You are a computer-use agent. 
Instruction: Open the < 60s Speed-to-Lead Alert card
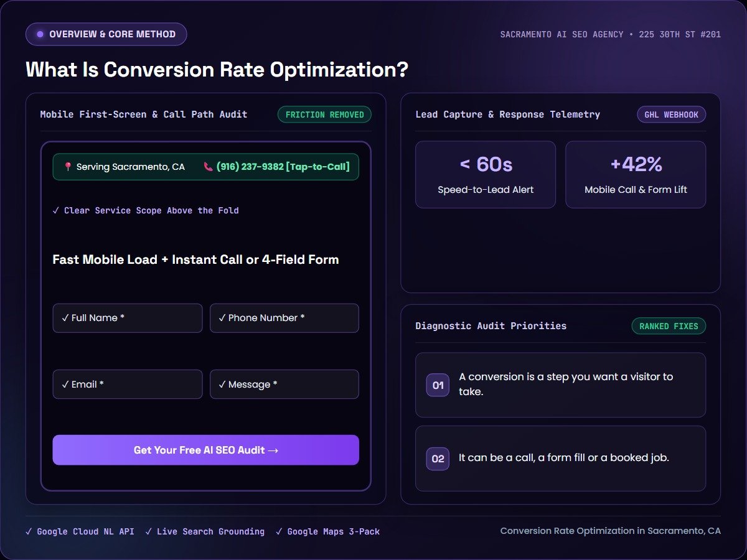tap(486, 174)
